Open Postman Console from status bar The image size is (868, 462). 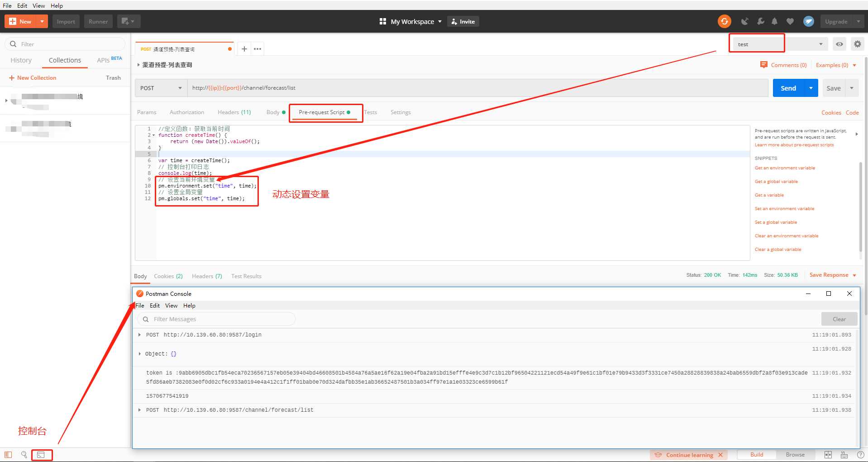(41, 455)
